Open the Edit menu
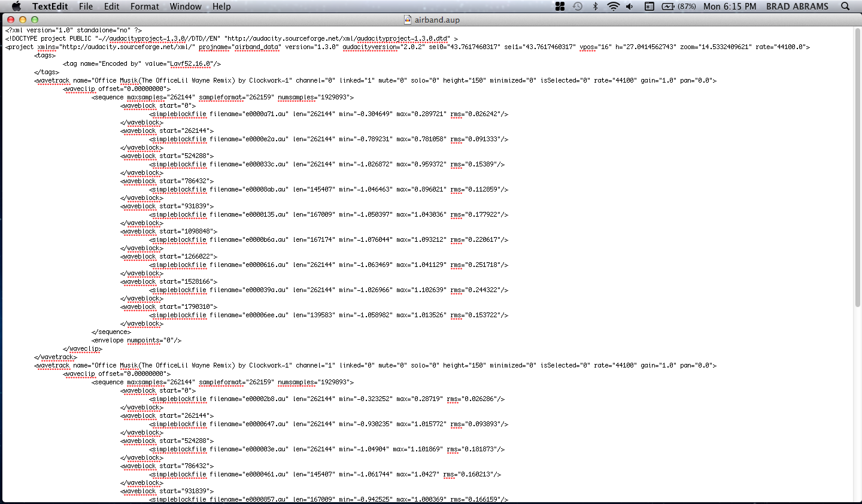Image resolution: width=862 pixels, height=504 pixels. [x=111, y=6]
